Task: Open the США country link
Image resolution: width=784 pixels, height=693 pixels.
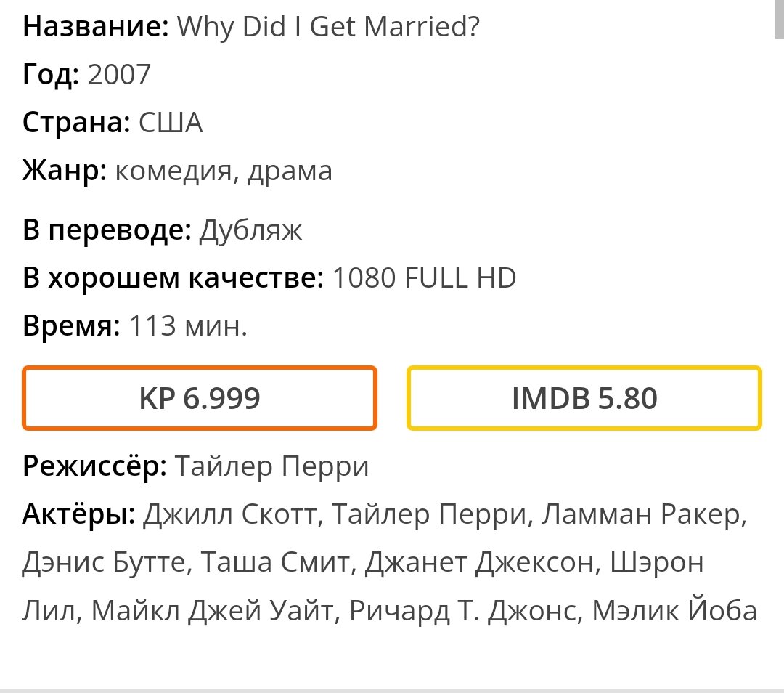Action: (171, 123)
